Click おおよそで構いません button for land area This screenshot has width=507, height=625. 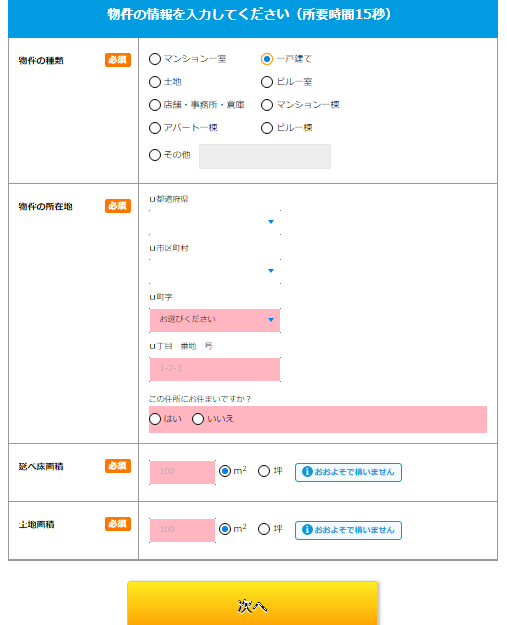pyautogui.click(x=348, y=530)
